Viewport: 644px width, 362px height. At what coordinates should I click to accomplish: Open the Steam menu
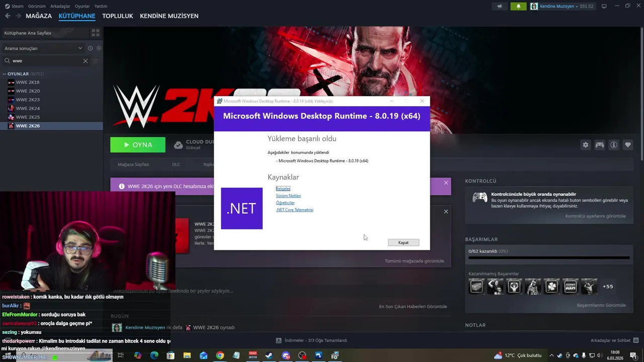pos(15,6)
